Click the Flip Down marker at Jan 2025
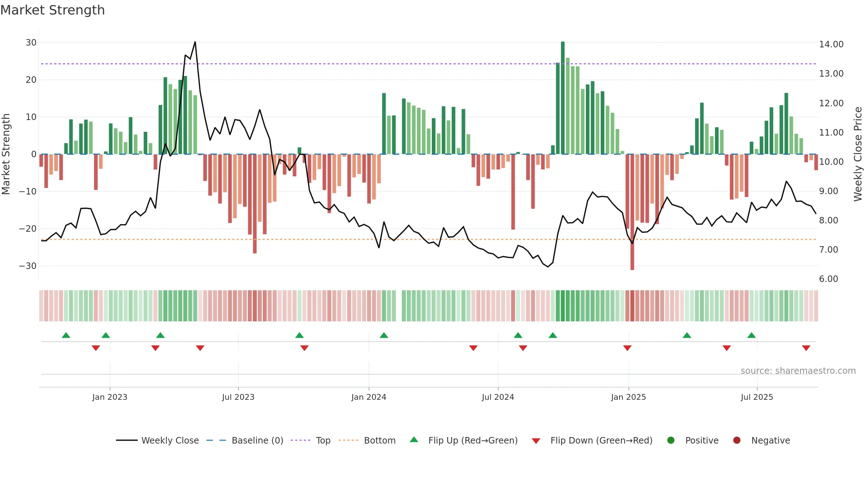 [627, 348]
